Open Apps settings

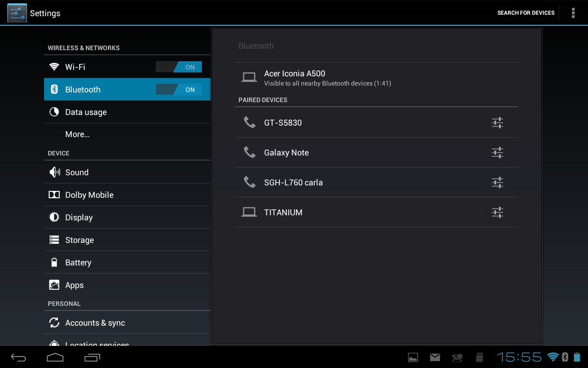pos(127,285)
